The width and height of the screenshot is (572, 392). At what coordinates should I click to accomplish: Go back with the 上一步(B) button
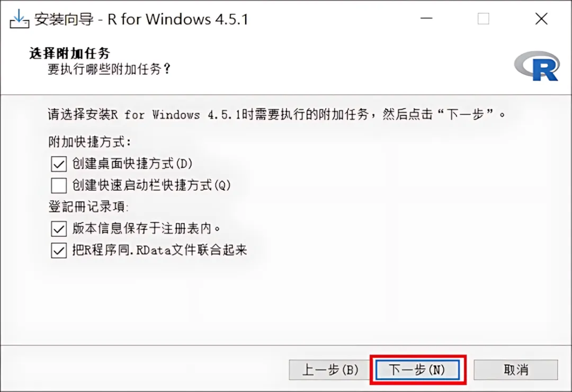[330, 370]
